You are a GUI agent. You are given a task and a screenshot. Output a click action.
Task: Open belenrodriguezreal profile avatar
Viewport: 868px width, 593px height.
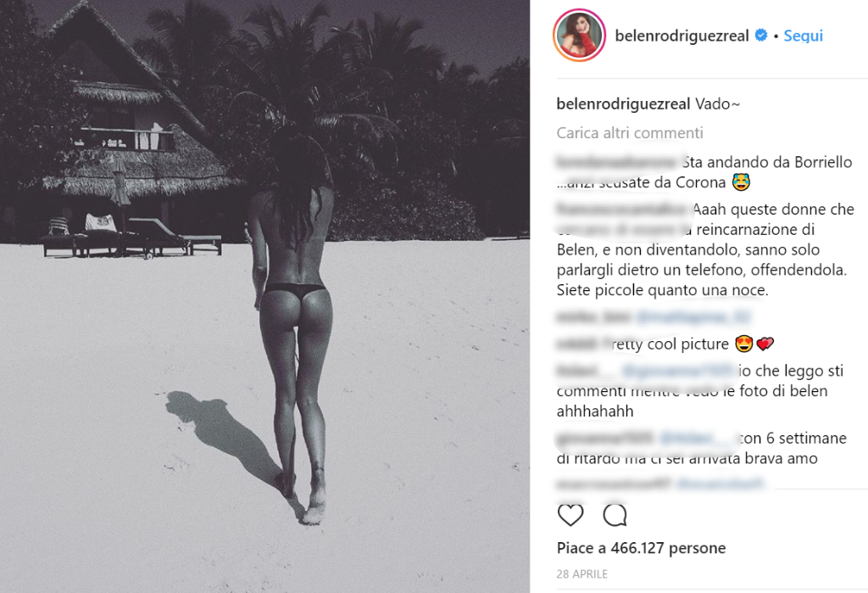[579, 36]
